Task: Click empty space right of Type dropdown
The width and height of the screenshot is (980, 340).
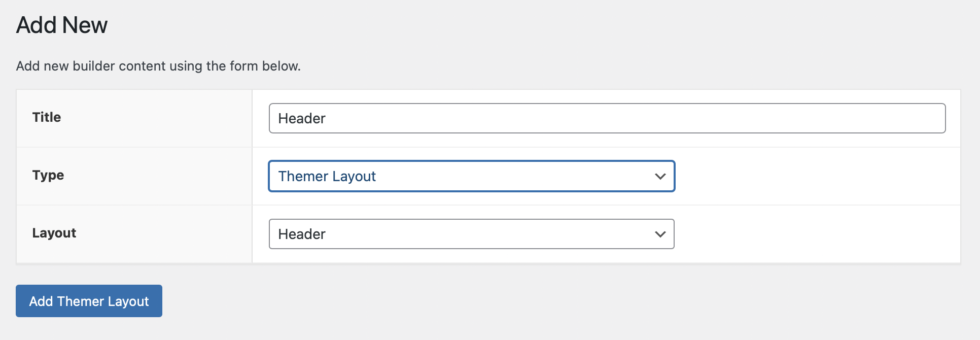Action: (x=817, y=176)
